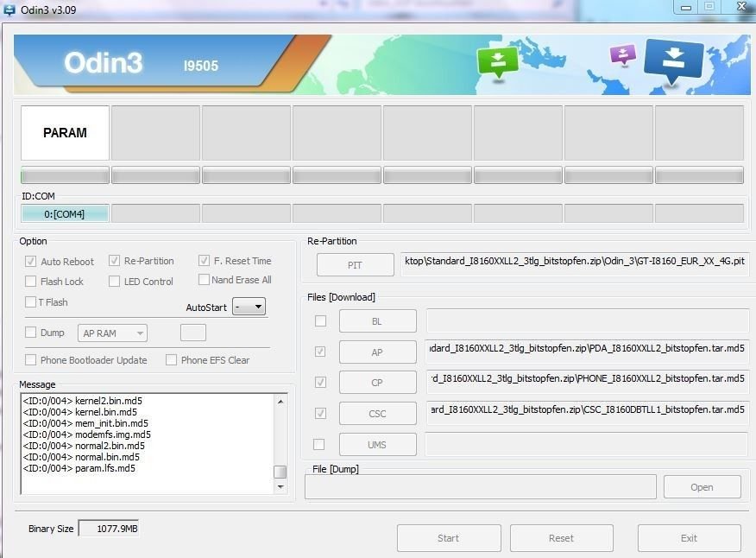Click the small box next to AP RAM dropdown
Viewport: 756px width, 558px height.
193,333
